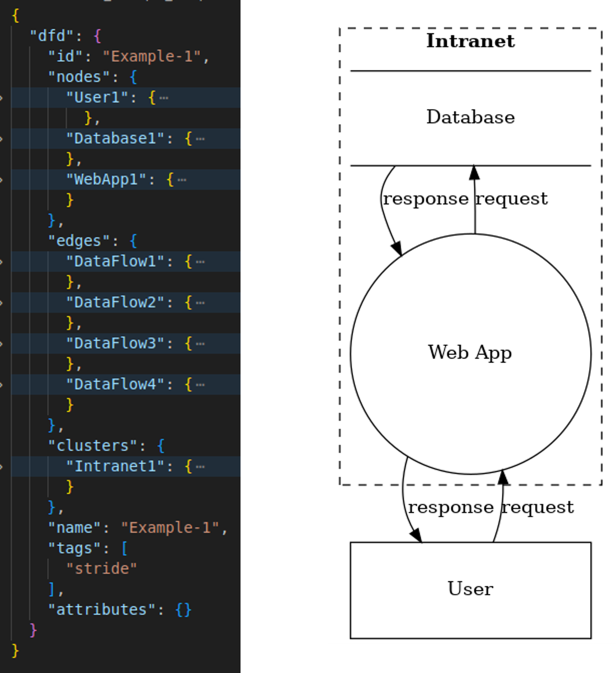
Task: Place cursor on the "clusters" key
Action: tap(92, 446)
